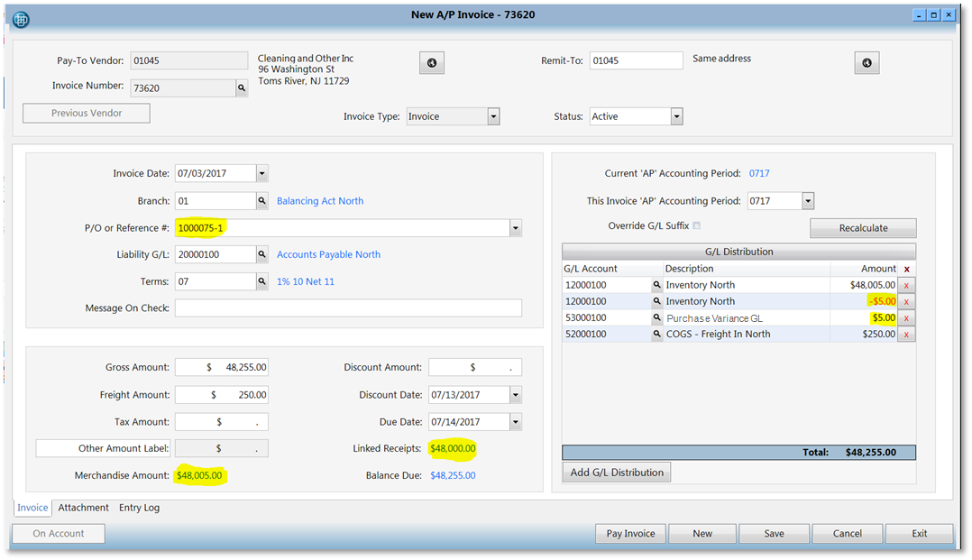Screen dimensions: 972x560
Task: Open the Entry Log tab
Action: 139,507
